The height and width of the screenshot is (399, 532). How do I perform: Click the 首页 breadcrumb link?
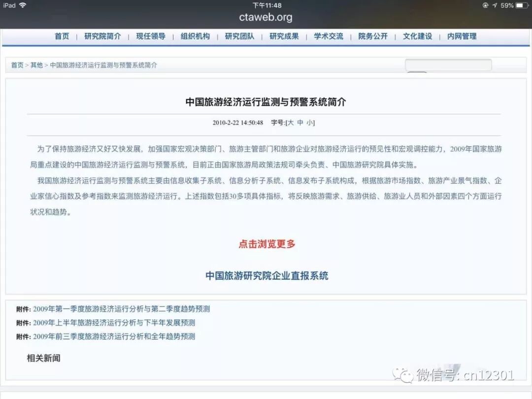point(17,65)
